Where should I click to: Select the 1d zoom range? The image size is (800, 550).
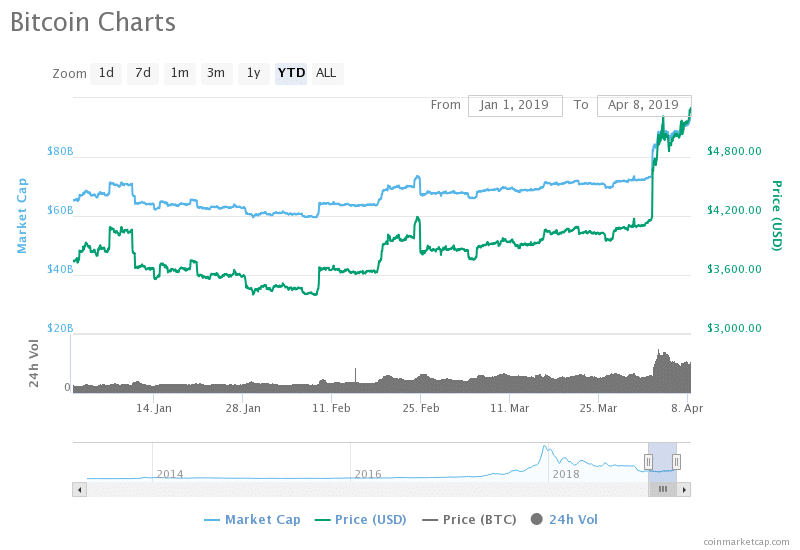[x=106, y=73]
